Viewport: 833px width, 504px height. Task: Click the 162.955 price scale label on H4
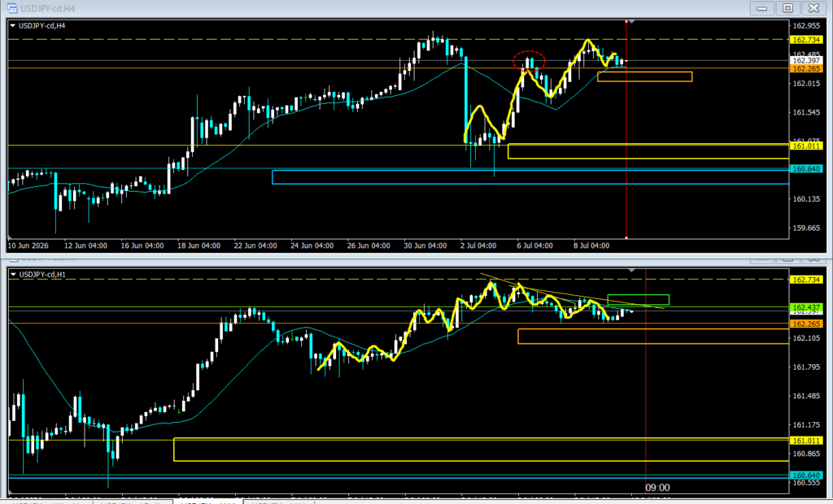(806, 25)
